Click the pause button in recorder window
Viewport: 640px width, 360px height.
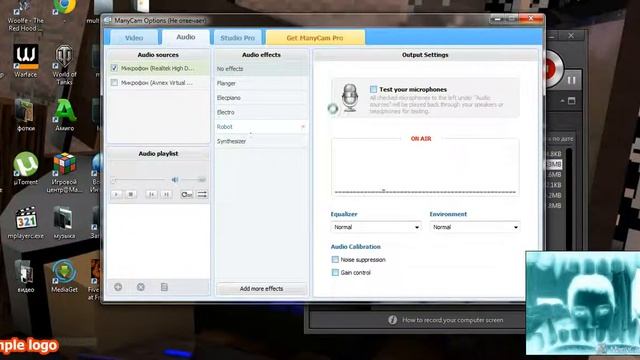(571, 80)
